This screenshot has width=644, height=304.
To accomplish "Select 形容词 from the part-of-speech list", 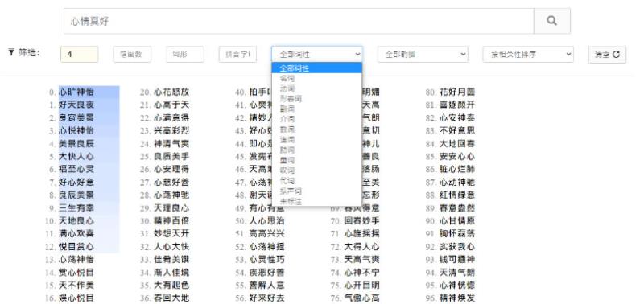I will (316, 99).
